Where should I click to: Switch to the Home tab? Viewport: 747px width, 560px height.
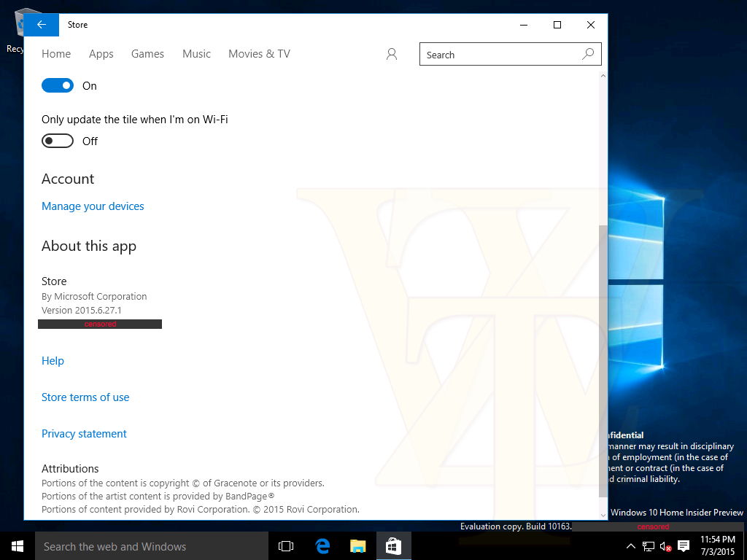point(56,54)
